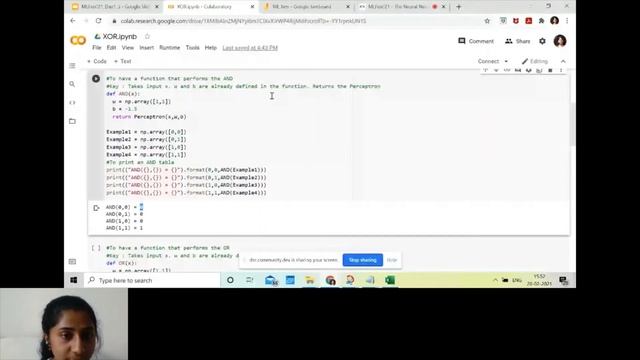Viewport: 640px width, 360px height.
Task: Click the Connect button
Action: tap(488, 61)
